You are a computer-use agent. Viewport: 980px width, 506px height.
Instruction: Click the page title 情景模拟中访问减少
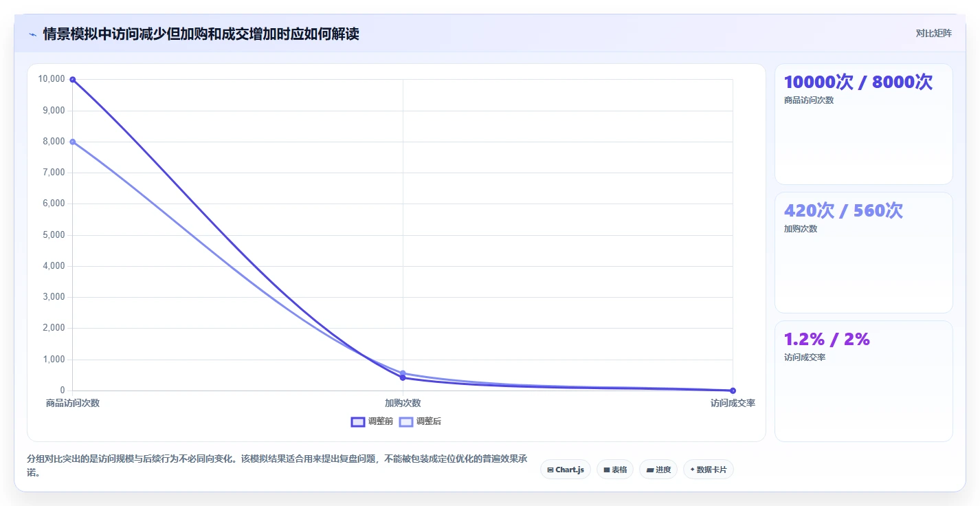click(x=201, y=34)
